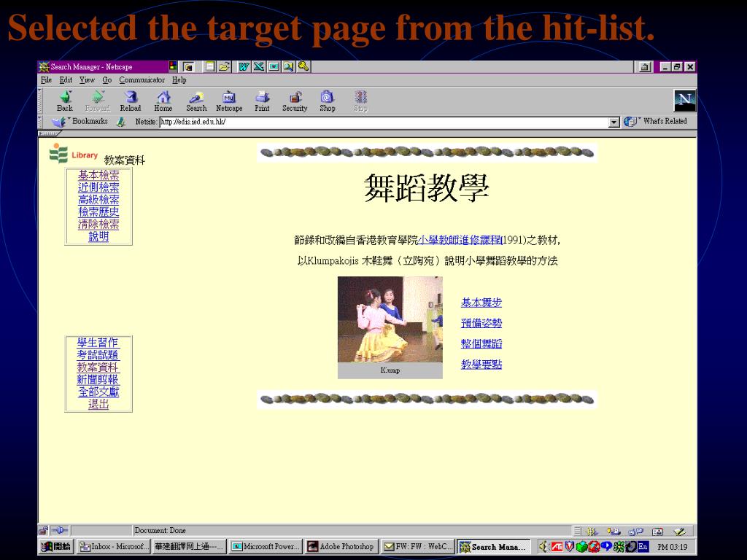Switch to Inbox - Microsoft taskbar button

coord(113,547)
